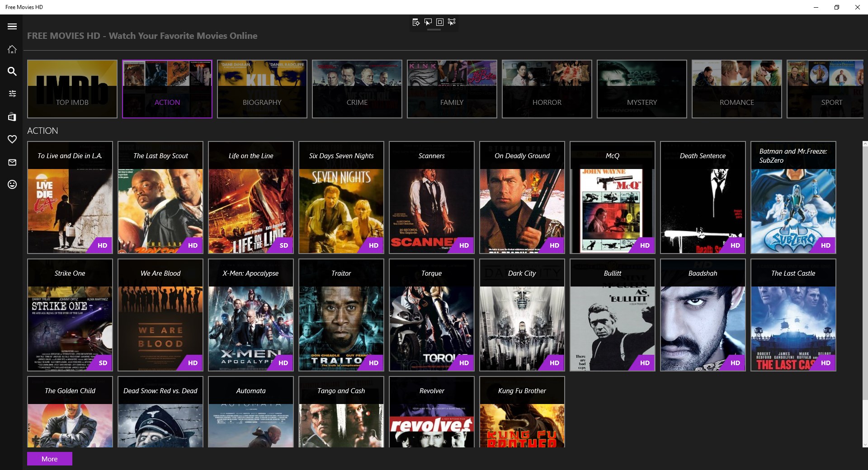Open The Golden Child movie

click(70, 412)
